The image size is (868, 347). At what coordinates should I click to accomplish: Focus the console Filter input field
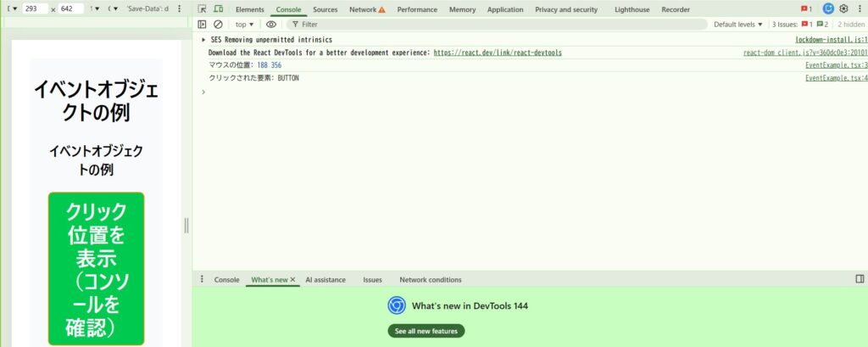pos(497,25)
